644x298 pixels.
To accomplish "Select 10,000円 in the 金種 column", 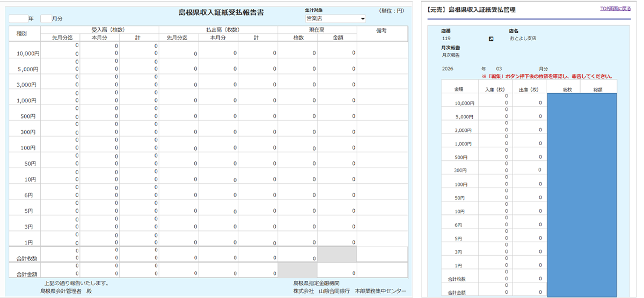I will coord(465,103).
